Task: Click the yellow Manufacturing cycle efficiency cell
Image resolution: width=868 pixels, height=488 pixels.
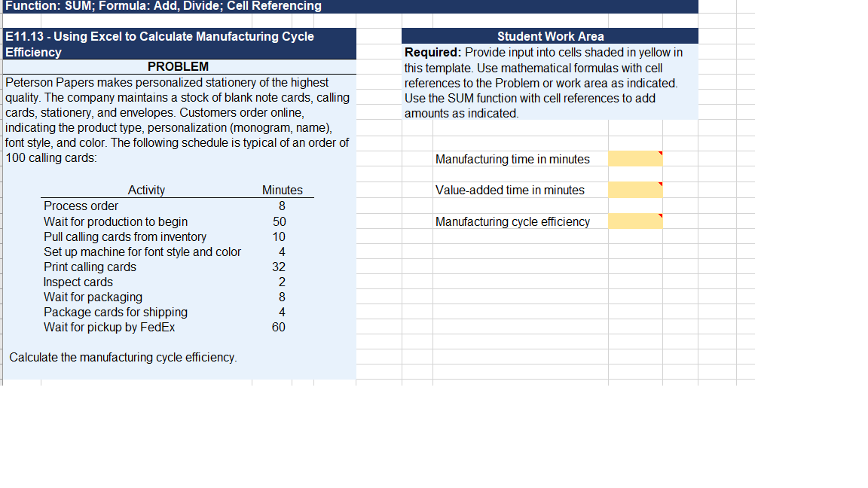Action: [x=635, y=221]
